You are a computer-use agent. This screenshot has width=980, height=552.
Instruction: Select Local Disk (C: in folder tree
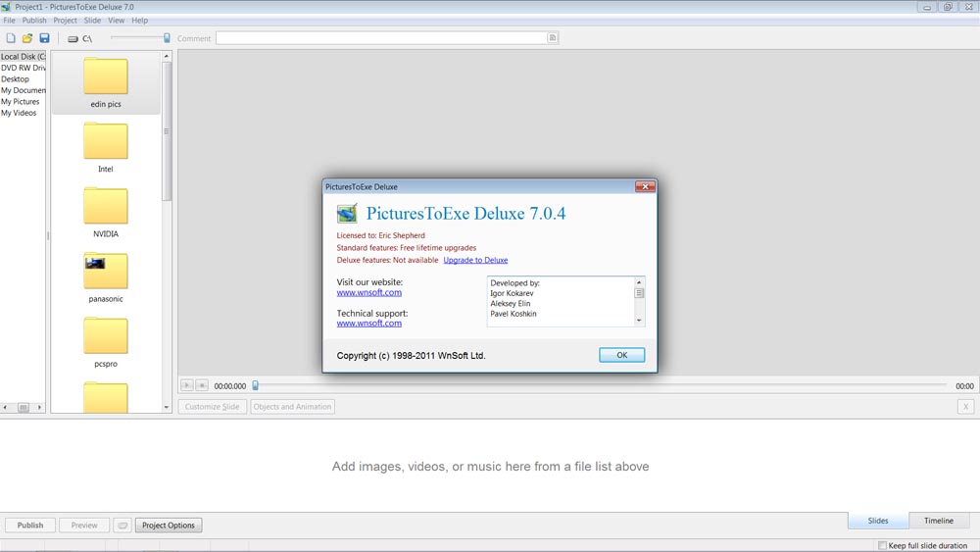point(24,56)
